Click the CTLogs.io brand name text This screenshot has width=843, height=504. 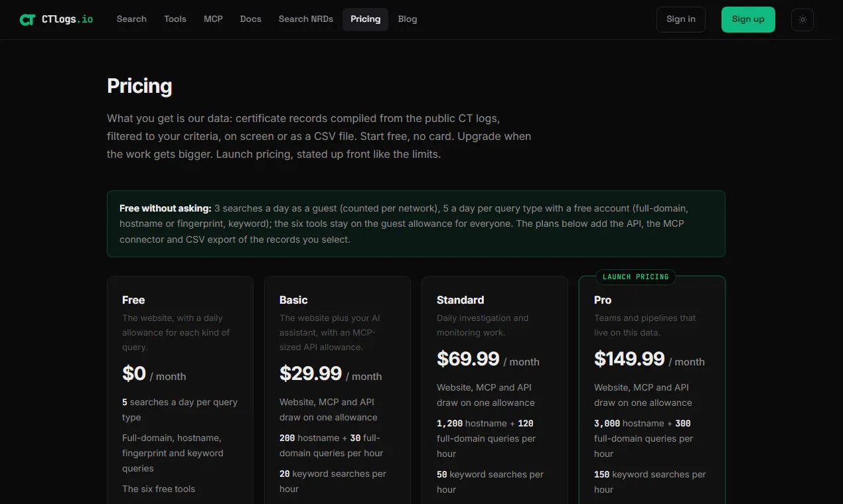point(68,19)
